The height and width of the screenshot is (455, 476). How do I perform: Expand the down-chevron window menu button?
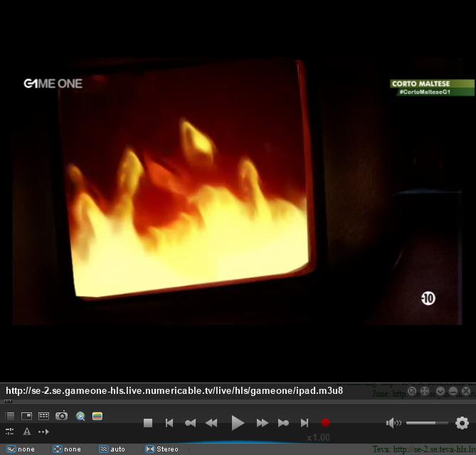coord(440,391)
